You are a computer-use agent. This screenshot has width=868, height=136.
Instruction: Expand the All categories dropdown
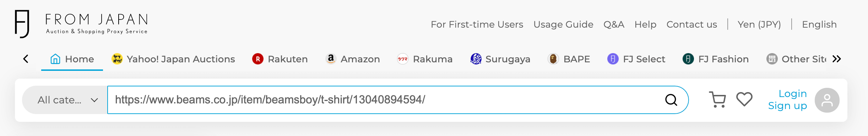(x=65, y=100)
